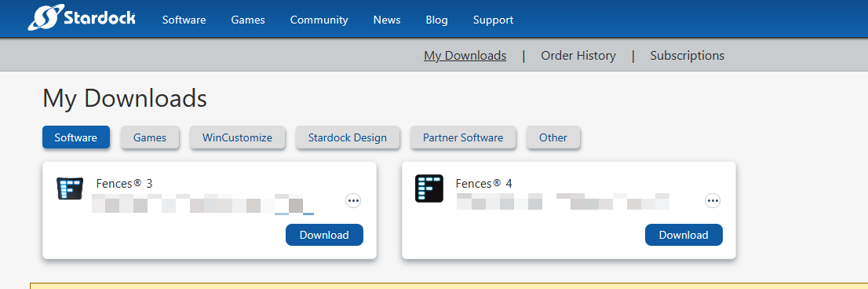Click the My Downloads link

(x=465, y=55)
